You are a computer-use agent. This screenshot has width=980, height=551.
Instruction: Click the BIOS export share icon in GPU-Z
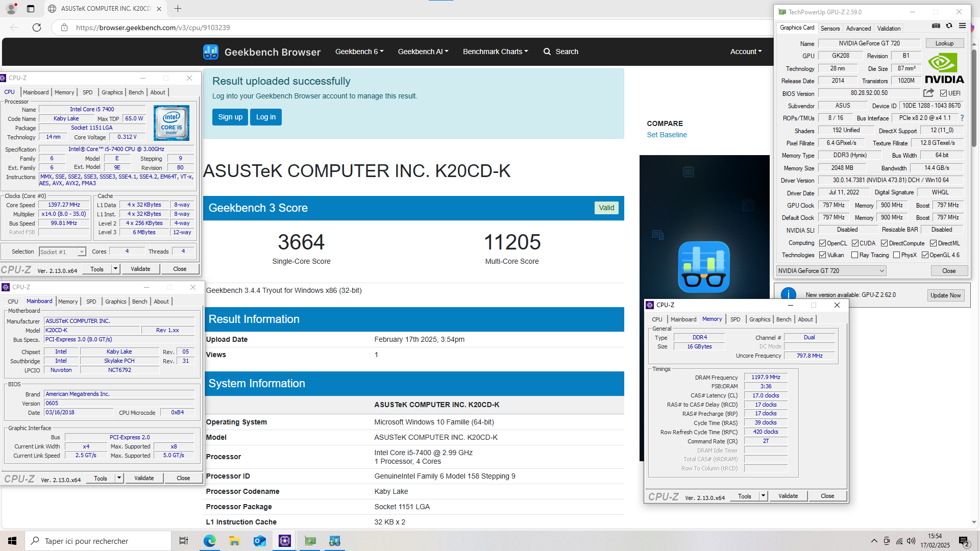coord(928,93)
